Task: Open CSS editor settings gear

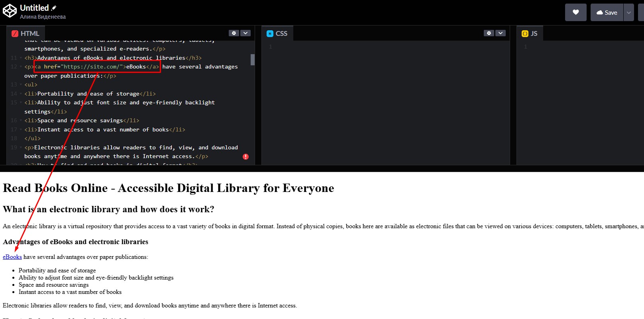Action: coord(489,33)
